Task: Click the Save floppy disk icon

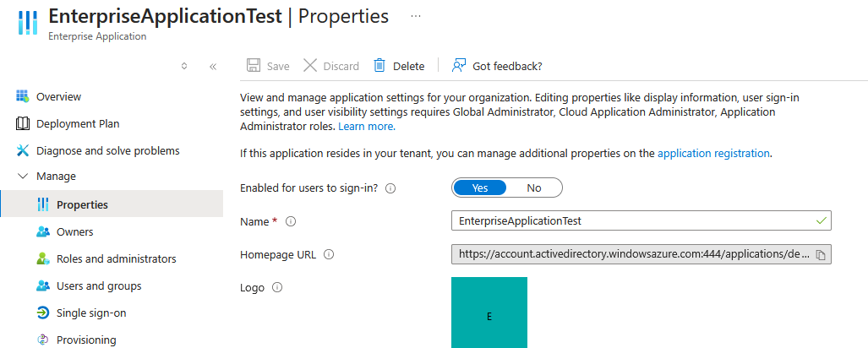Action: pos(254,66)
